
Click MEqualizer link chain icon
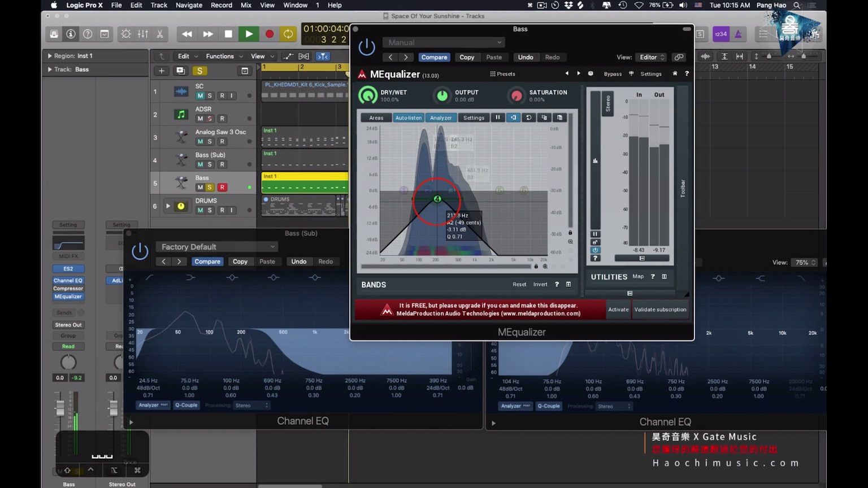click(x=679, y=57)
